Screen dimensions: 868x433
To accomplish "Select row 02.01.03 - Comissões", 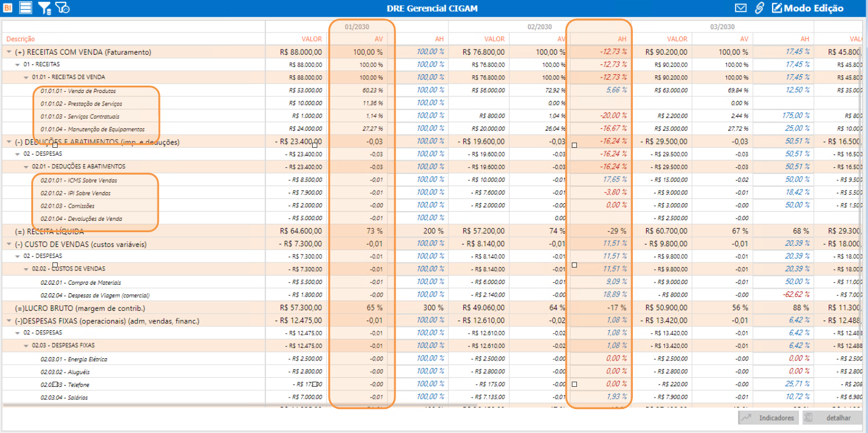I will point(67,206).
